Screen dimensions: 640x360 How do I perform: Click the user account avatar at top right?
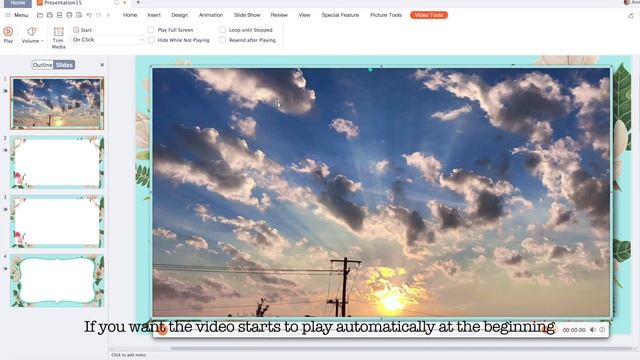click(627, 2)
